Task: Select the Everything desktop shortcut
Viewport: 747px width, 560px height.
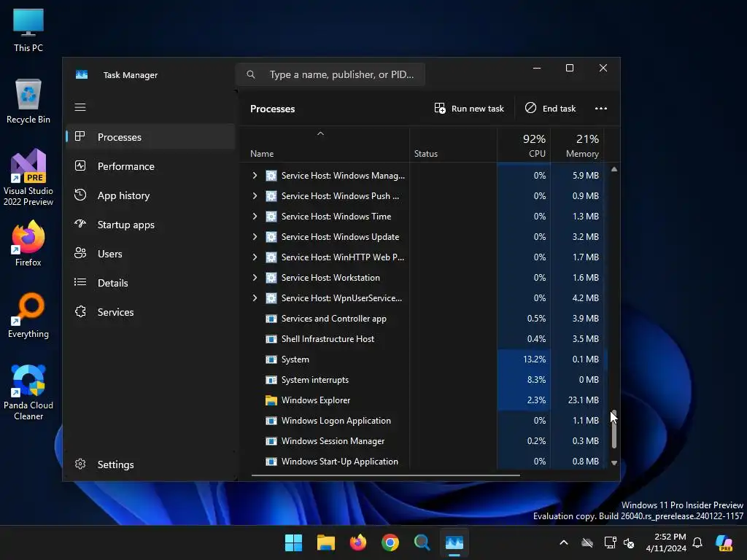Action: [28, 316]
